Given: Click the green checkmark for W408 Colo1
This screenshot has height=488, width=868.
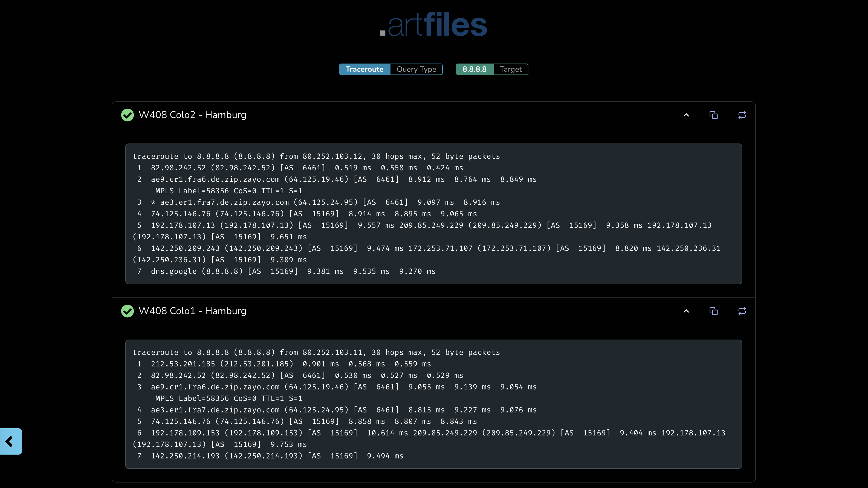Looking at the screenshot, I should 127,311.
